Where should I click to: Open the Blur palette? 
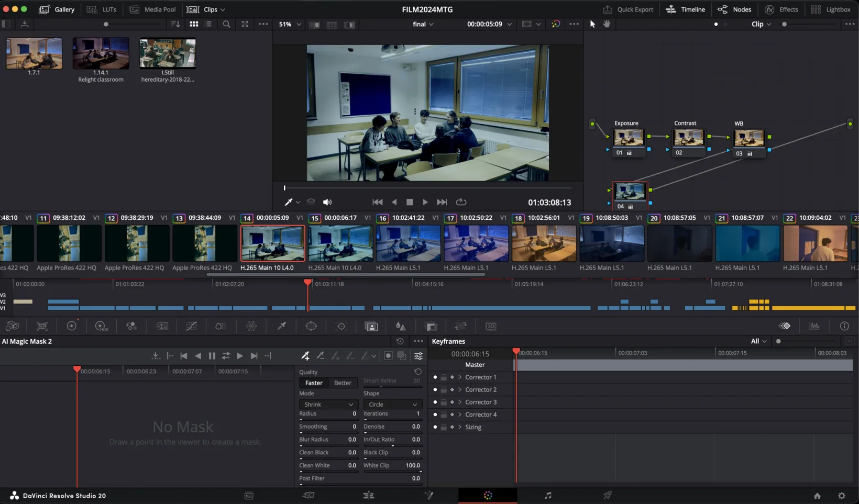[401, 326]
